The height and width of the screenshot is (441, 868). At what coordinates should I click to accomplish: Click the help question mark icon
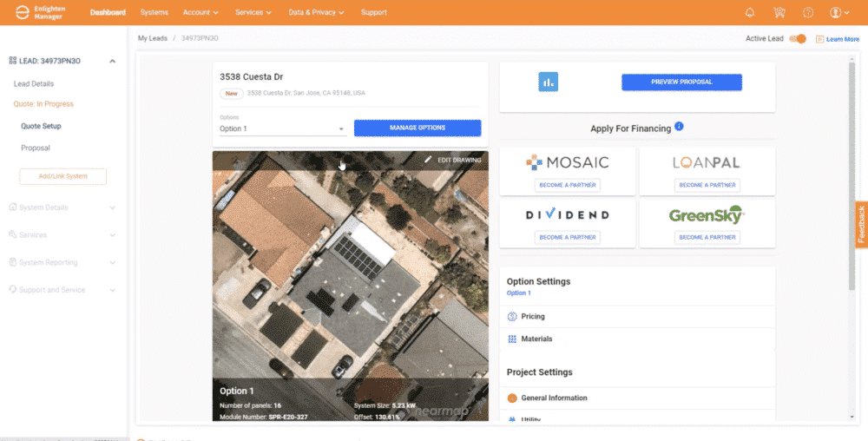(x=808, y=12)
